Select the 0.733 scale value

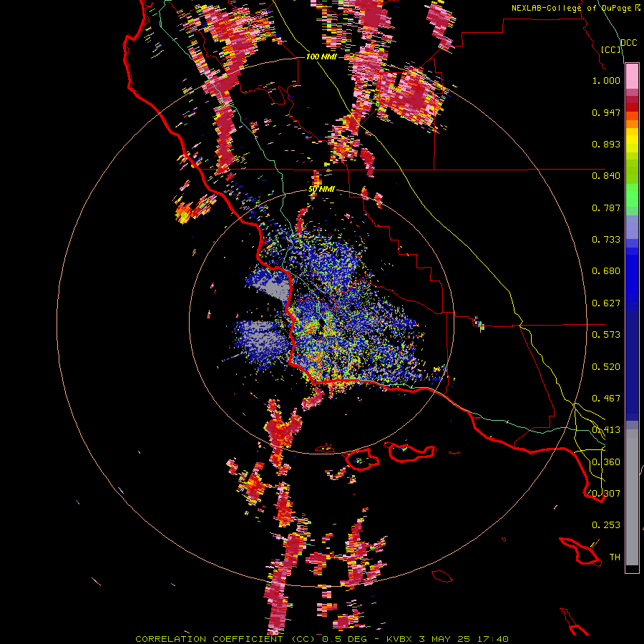[606, 240]
